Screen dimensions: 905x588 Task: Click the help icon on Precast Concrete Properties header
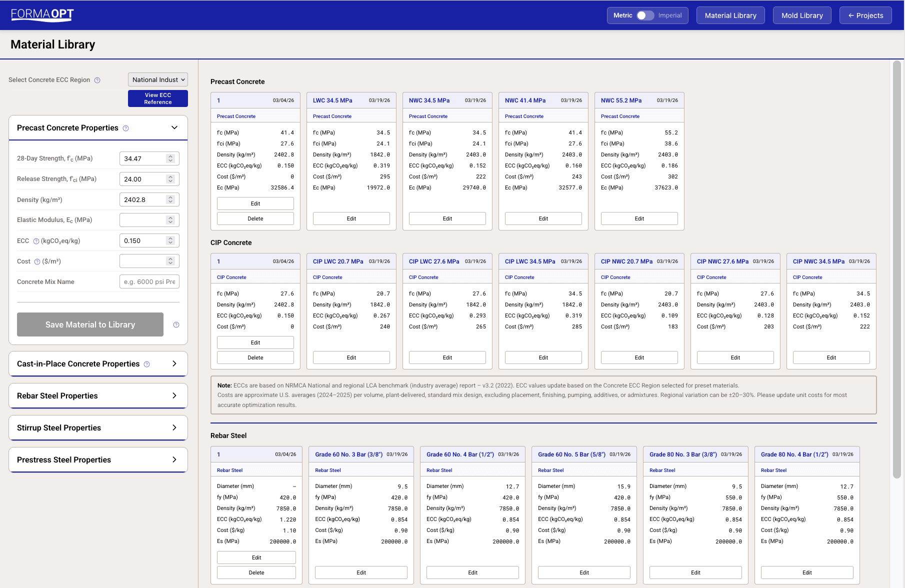click(x=125, y=128)
